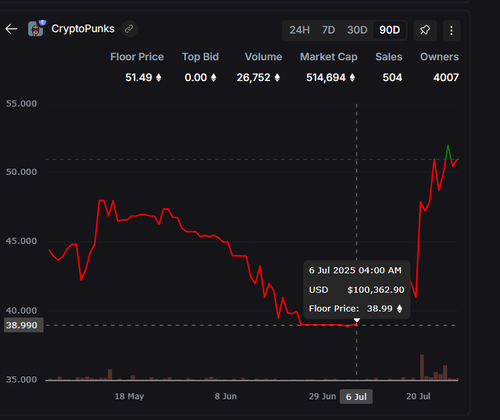Open the CryptoPunks collection avatar
This screenshot has height=420, width=500.
click(36, 28)
